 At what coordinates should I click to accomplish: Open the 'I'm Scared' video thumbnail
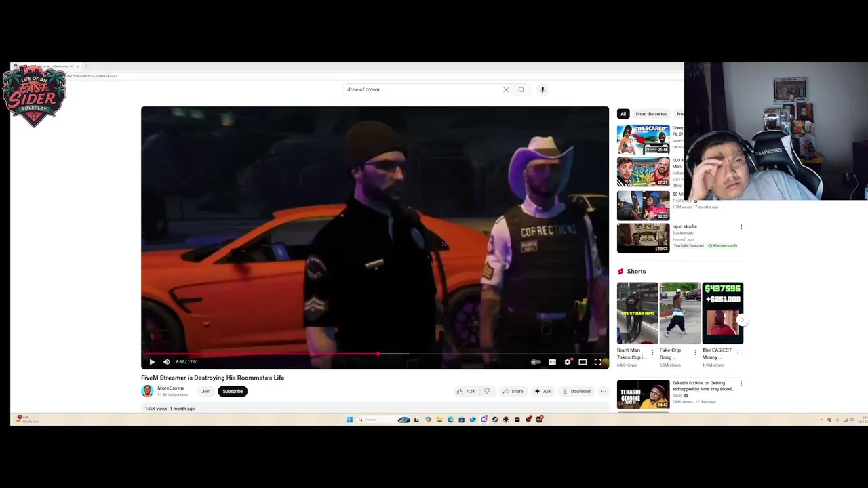[643, 140]
